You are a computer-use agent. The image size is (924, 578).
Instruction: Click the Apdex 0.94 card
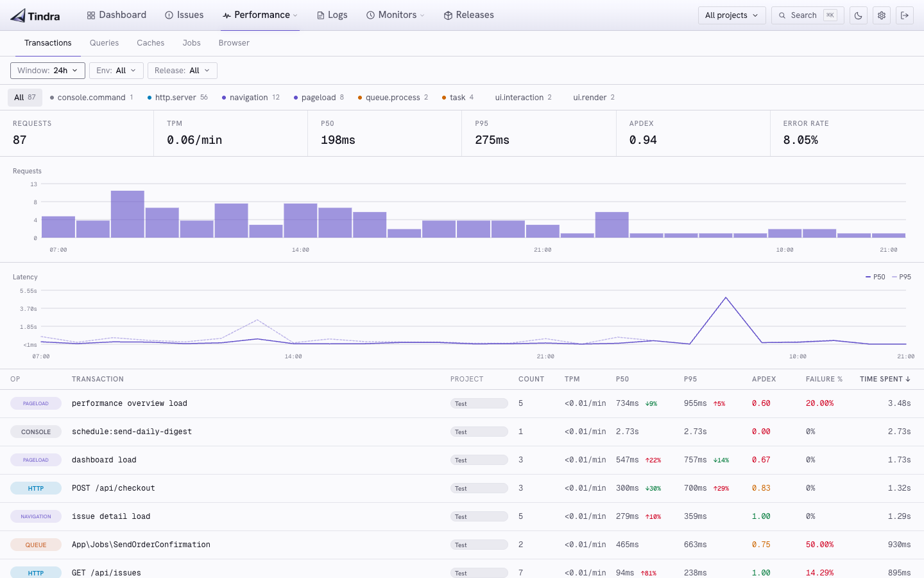[693, 134]
